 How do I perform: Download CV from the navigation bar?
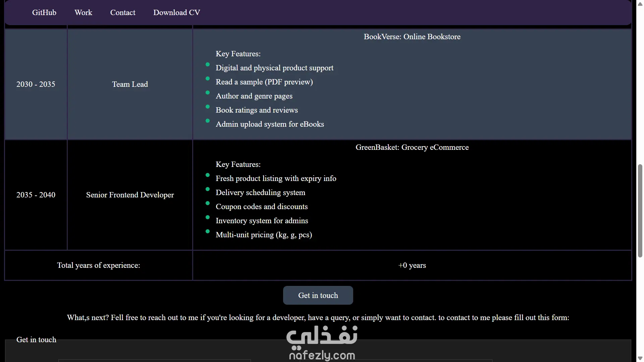click(177, 12)
